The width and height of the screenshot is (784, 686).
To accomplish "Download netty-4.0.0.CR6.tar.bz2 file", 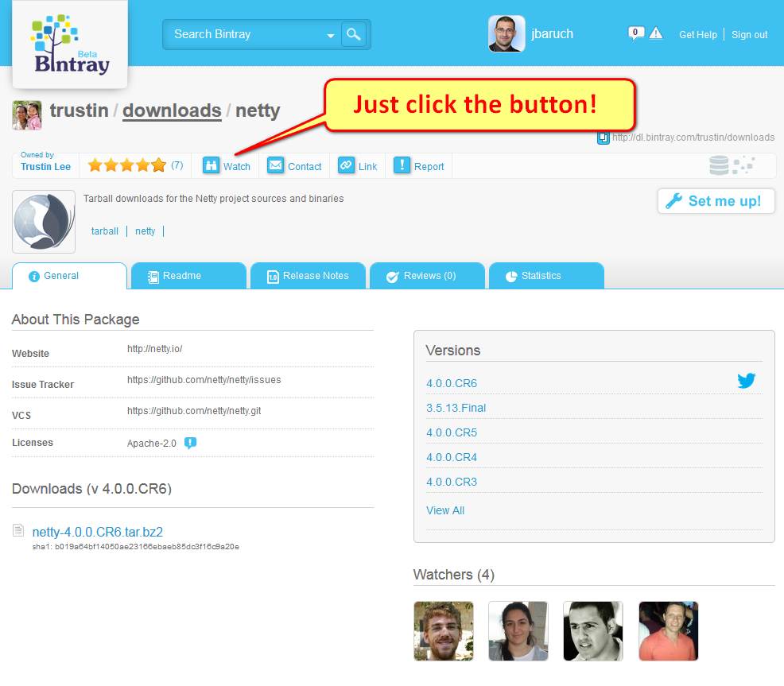I will coord(97,532).
